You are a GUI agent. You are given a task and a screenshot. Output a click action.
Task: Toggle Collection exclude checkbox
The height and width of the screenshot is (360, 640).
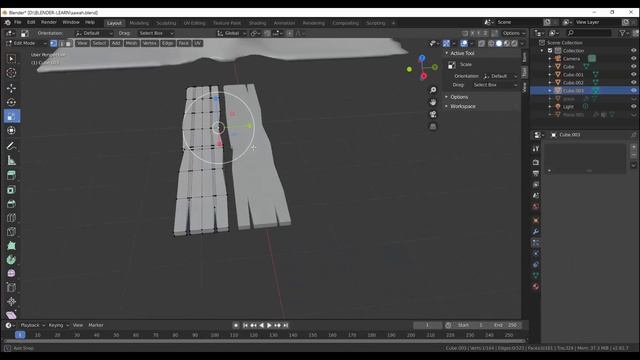(x=550, y=51)
